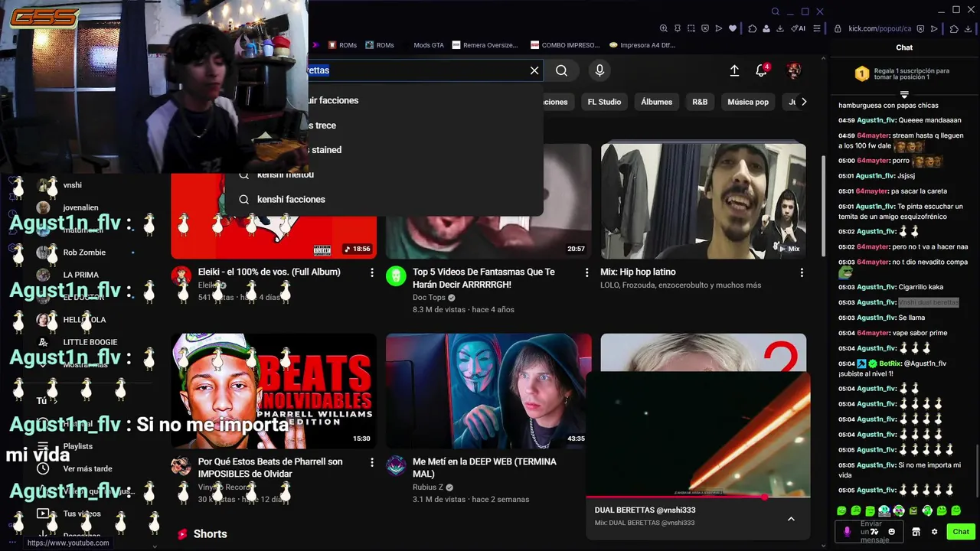Click the pin icon in browser toolbar

point(678,28)
